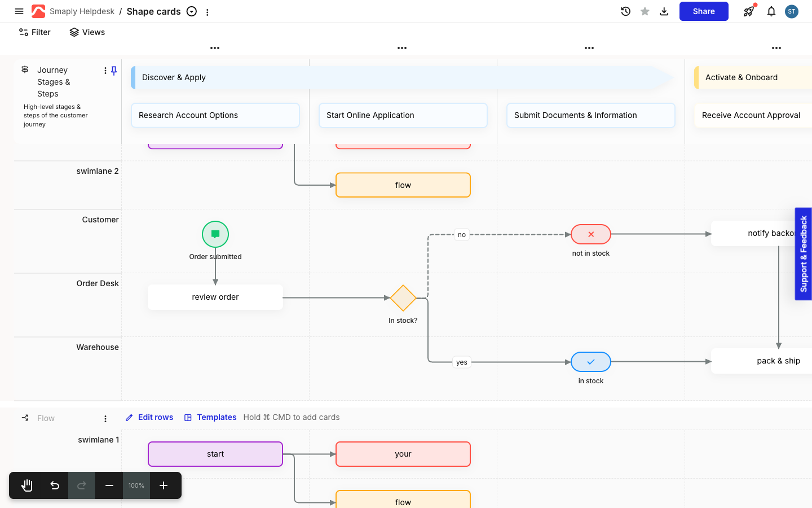812x508 pixels.
Task: Select the In stock? diamond gateway
Action: (403, 298)
